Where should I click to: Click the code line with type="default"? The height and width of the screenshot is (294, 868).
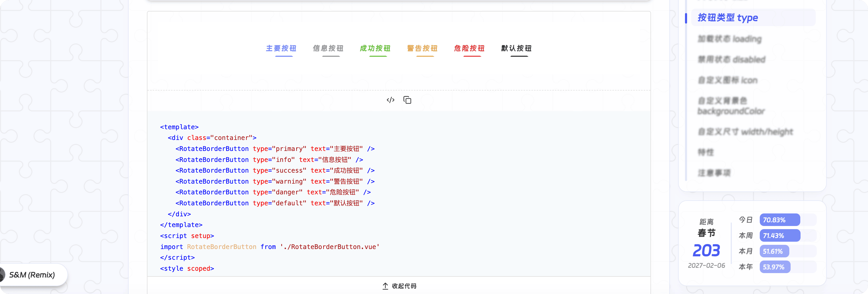[x=275, y=203]
